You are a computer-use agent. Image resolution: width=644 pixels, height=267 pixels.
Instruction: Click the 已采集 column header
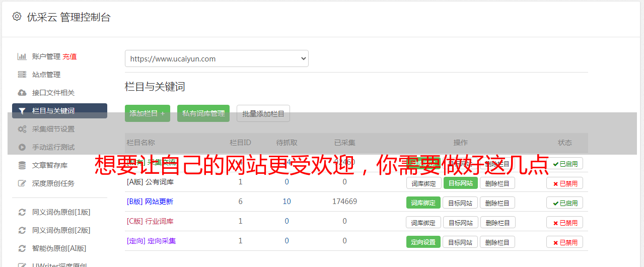click(x=344, y=143)
